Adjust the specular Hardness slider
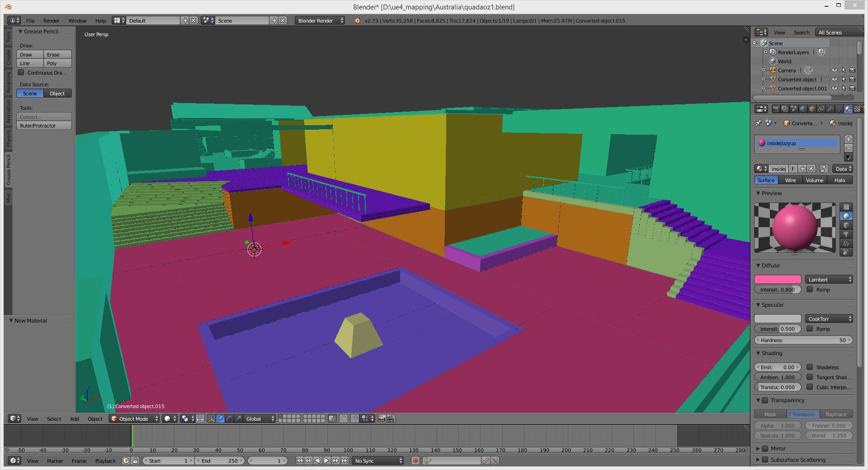 pos(803,340)
